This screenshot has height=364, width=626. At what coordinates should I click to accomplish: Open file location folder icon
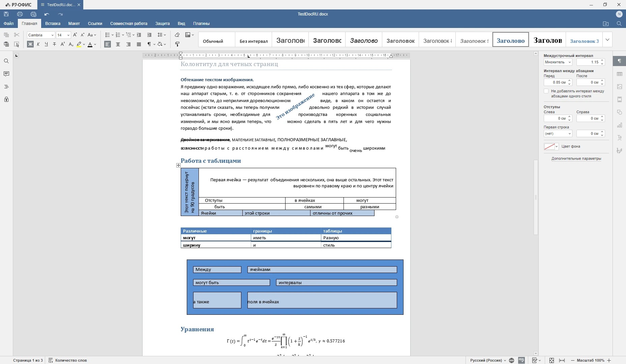[x=606, y=24]
